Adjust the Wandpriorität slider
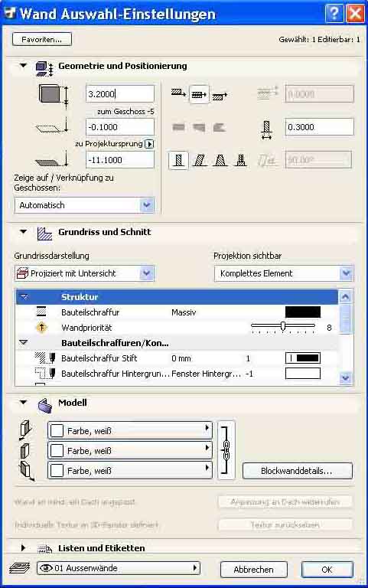The image size is (368, 588). tap(283, 326)
